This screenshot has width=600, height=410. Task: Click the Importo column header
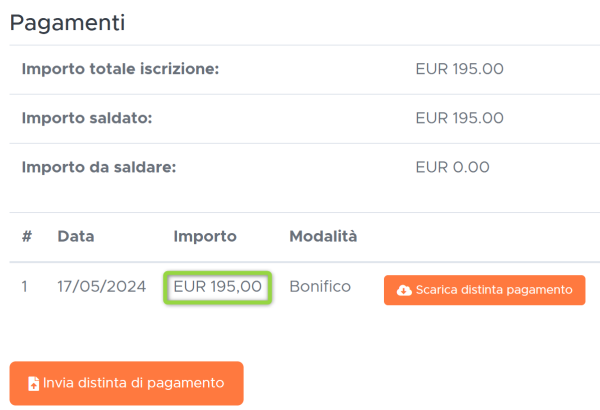(205, 237)
